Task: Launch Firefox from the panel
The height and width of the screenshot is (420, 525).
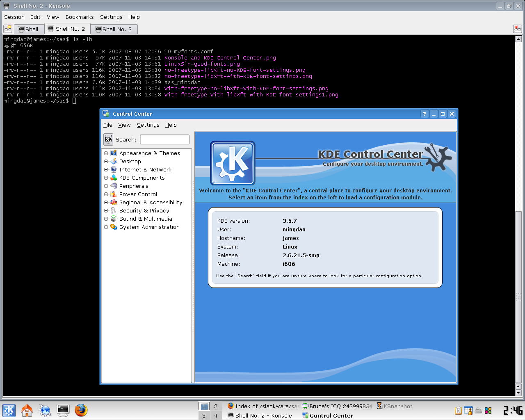Action: click(81, 410)
